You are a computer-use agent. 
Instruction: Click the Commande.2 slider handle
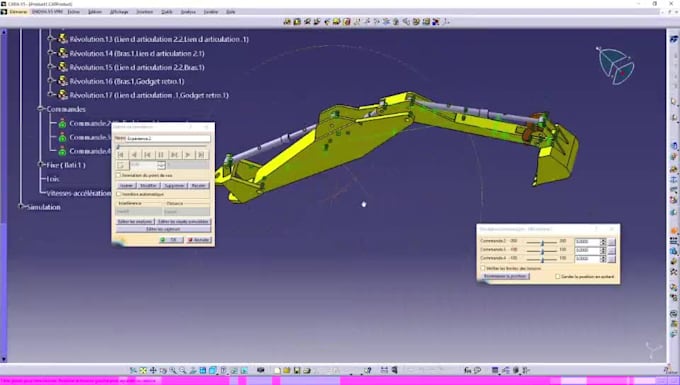(542, 242)
